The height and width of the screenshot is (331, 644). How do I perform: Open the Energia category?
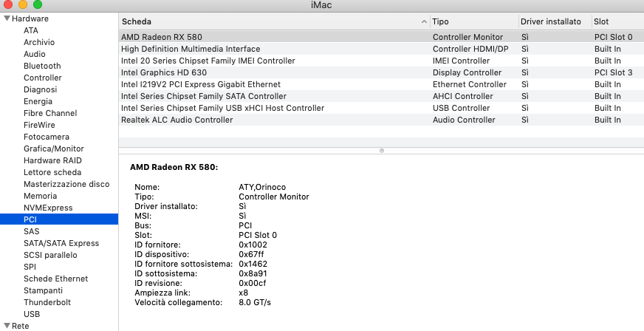click(x=38, y=101)
